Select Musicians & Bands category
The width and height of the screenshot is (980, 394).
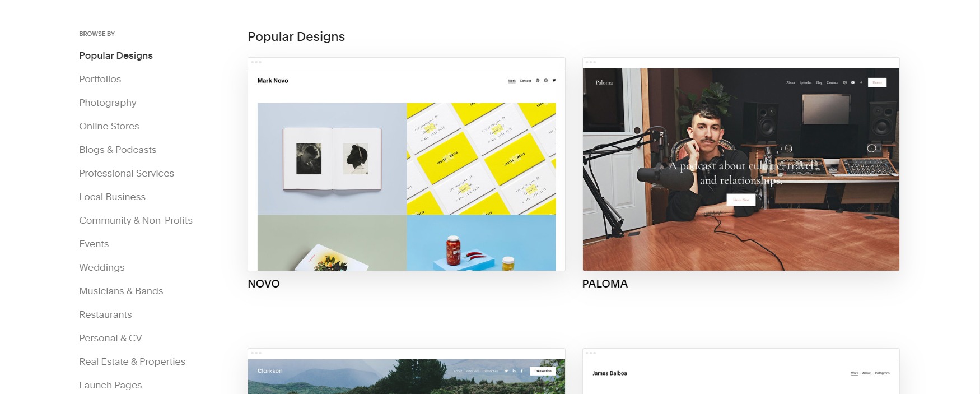[121, 291]
